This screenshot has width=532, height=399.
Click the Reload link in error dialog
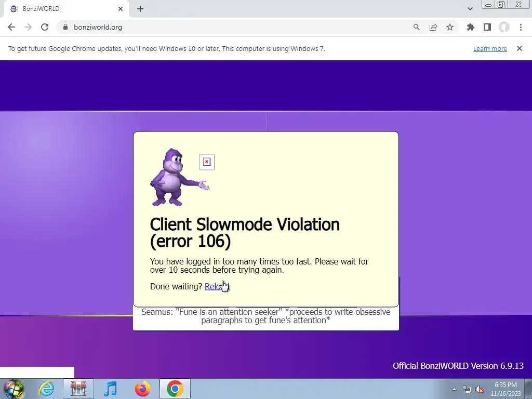[x=217, y=286]
